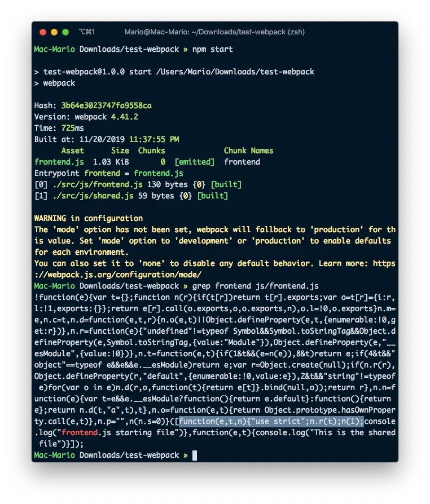The height and width of the screenshot is (504, 430).
Task: Click the asset size '1.03 KiB'
Action: 111,162
